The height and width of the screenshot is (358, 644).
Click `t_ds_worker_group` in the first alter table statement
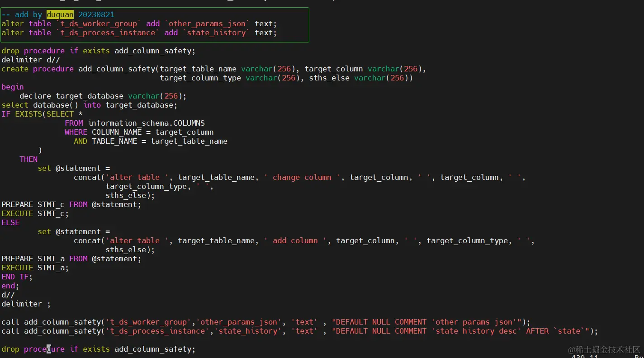(x=99, y=24)
